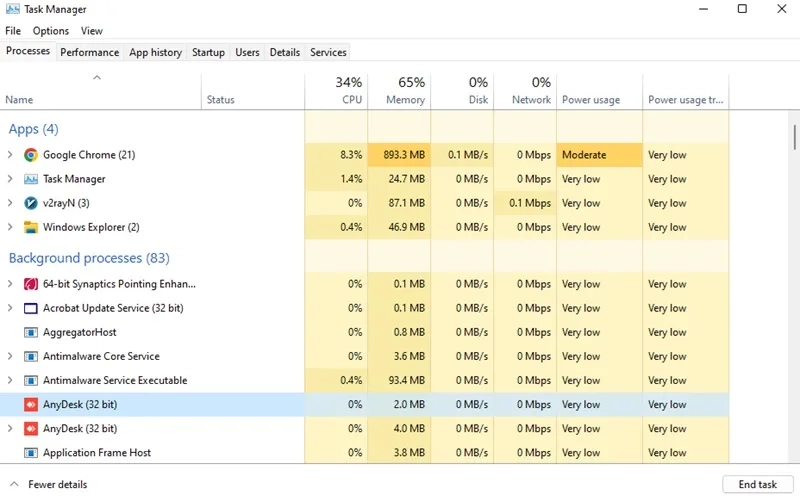800x501 pixels.
Task: Click the v2rayN app icon
Action: click(x=31, y=203)
